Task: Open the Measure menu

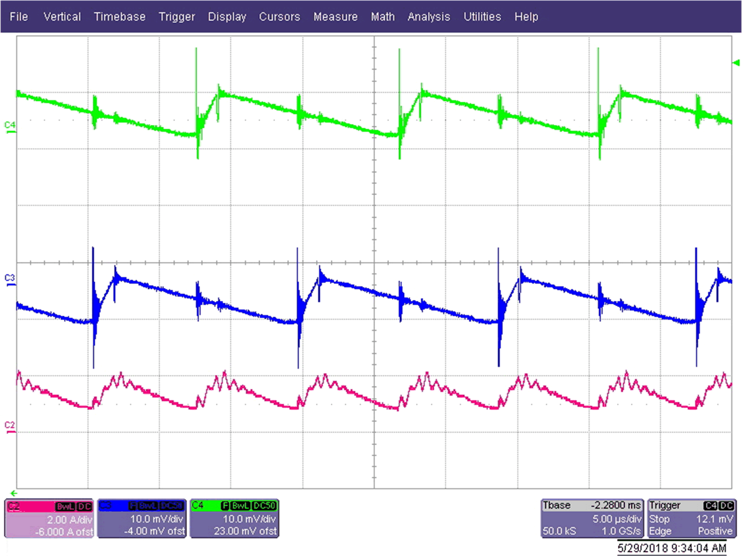Action: coord(335,17)
